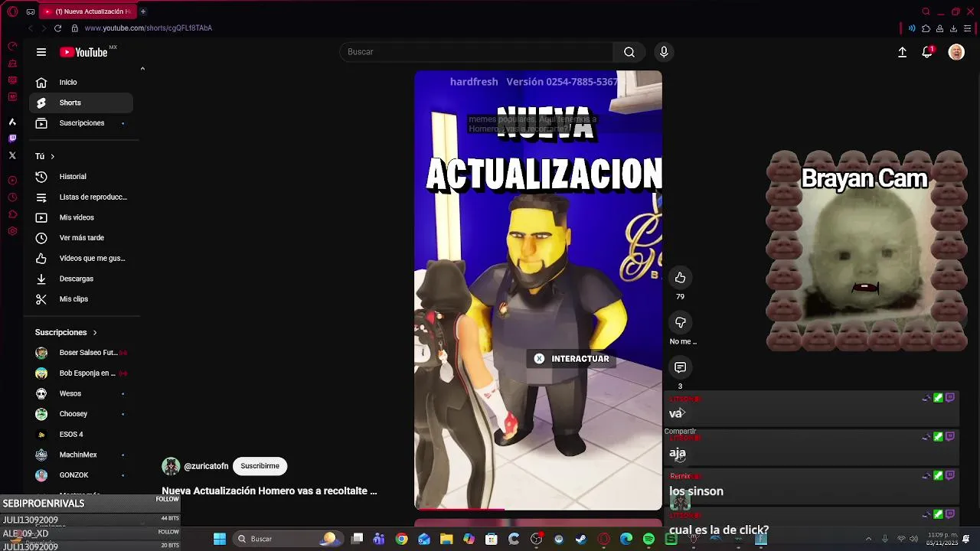
Task: Open Listas de reproducción
Action: pyautogui.click(x=81, y=197)
